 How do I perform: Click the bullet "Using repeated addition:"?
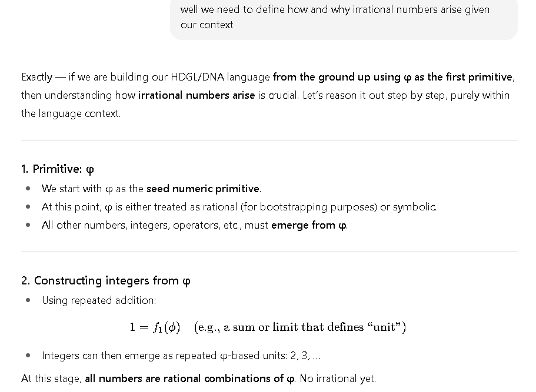coord(99,300)
